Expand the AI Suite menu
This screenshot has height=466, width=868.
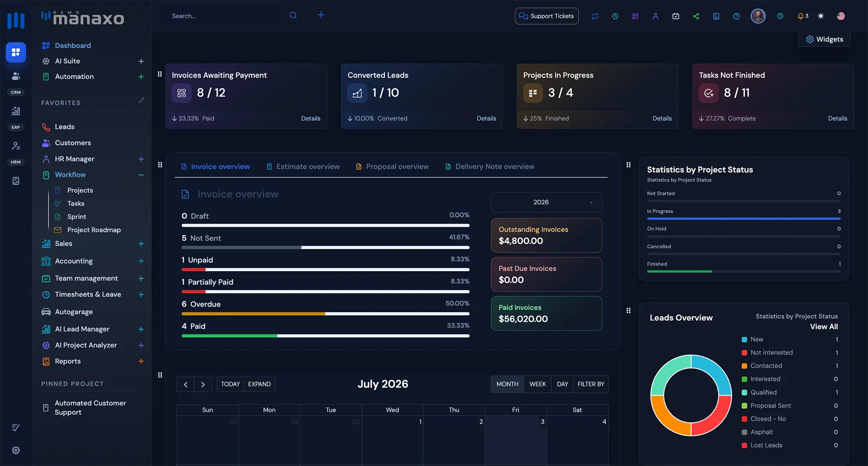tap(141, 61)
